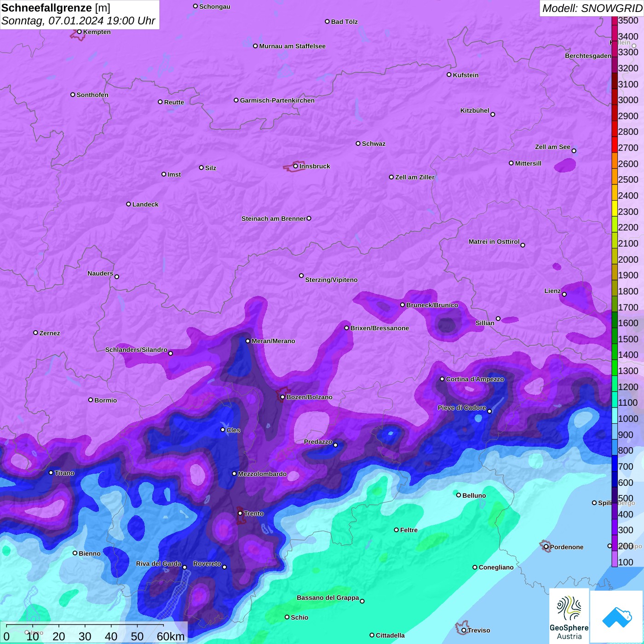Click the Steinach am Brenner label
644x644 pixels.
[274, 218]
